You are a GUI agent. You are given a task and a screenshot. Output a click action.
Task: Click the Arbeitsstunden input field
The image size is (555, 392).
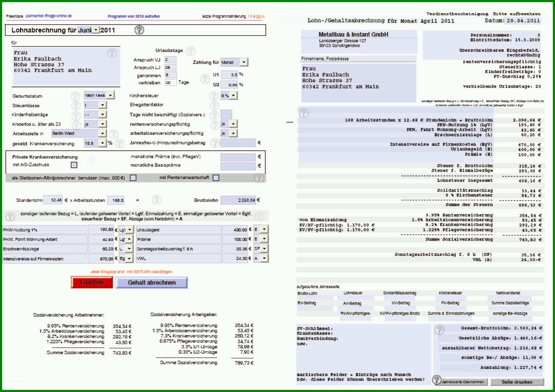116,200
